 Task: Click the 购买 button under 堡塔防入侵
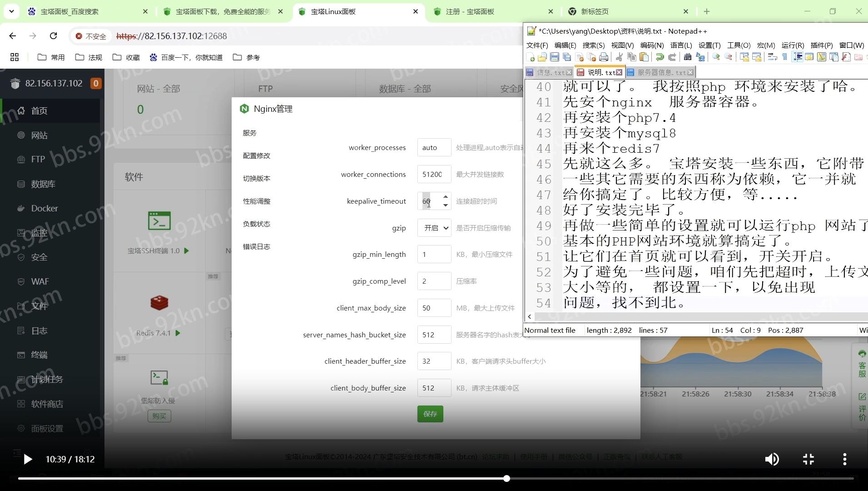[159, 416]
